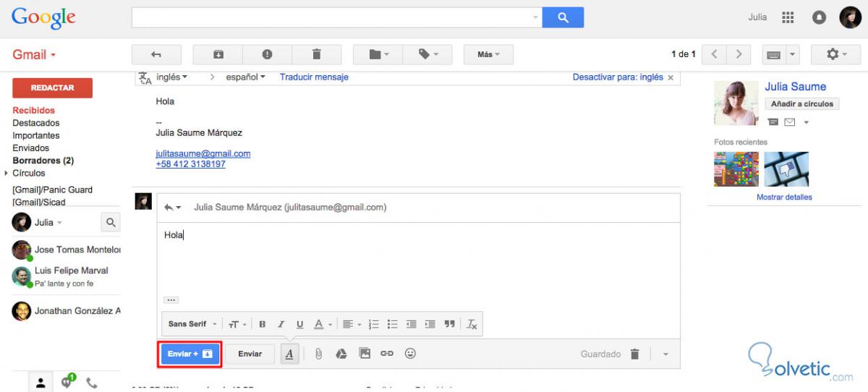Click Enviar + archive button
The width and height of the screenshot is (868, 392).
(190, 354)
